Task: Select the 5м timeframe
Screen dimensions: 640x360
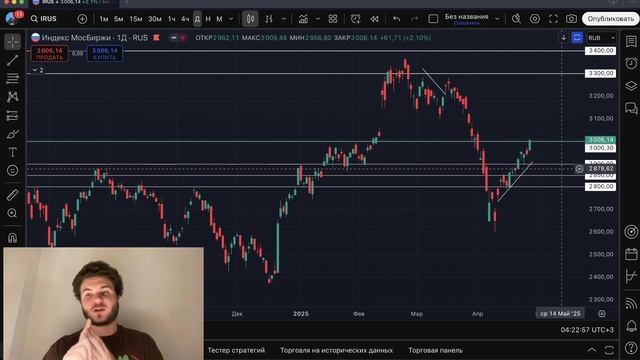Action: [x=118, y=19]
